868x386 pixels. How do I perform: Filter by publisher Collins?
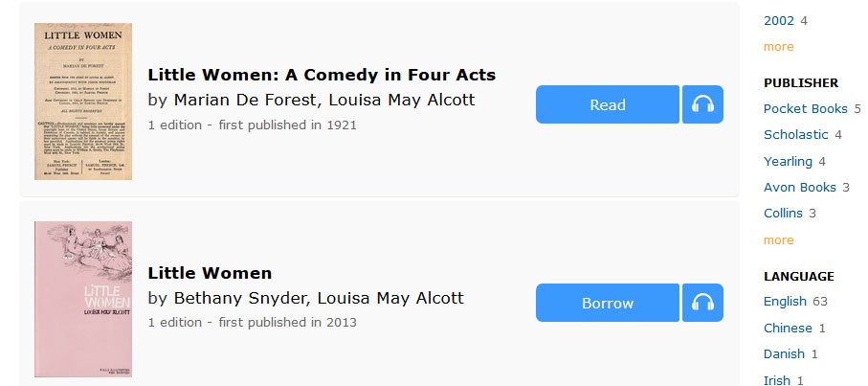[x=783, y=213]
